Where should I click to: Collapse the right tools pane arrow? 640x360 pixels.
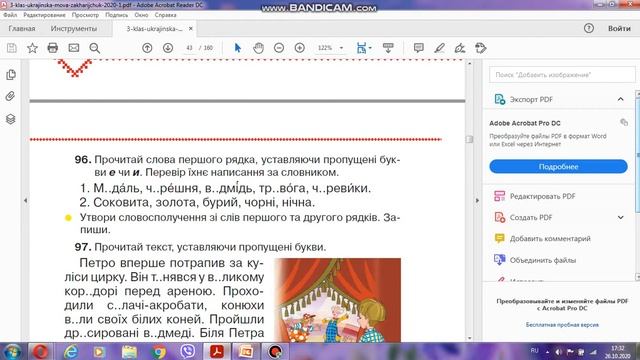click(x=477, y=200)
